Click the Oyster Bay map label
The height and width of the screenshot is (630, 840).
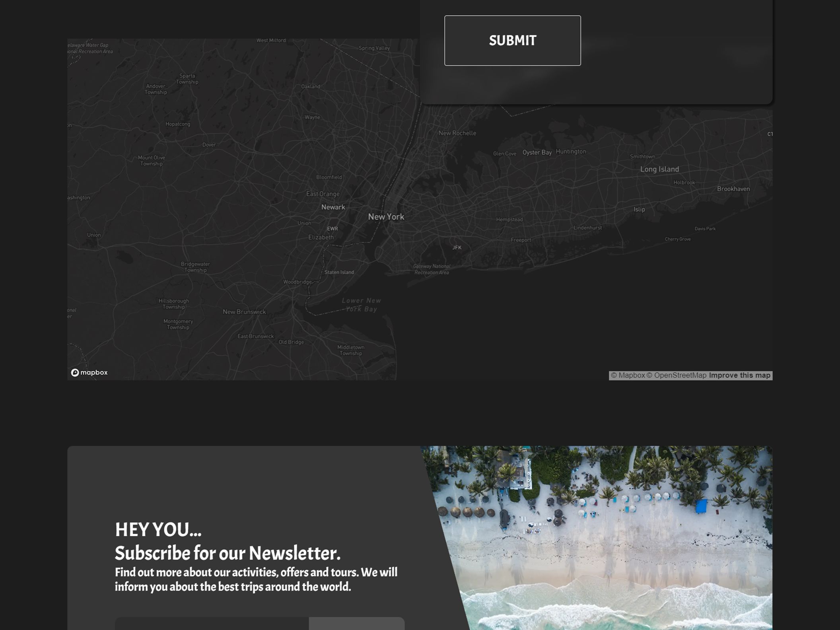click(537, 153)
